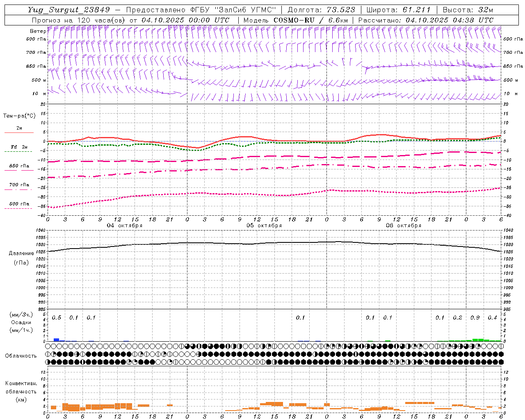525x420 pixels.
Task: Select the Давление pressure panel label
Action: click(x=21, y=253)
